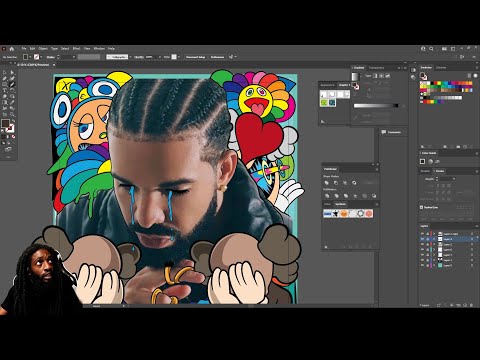The height and width of the screenshot is (360, 480).
Task: Click the Minus Back pathfinder icon
Action: (x=374, y=196)
